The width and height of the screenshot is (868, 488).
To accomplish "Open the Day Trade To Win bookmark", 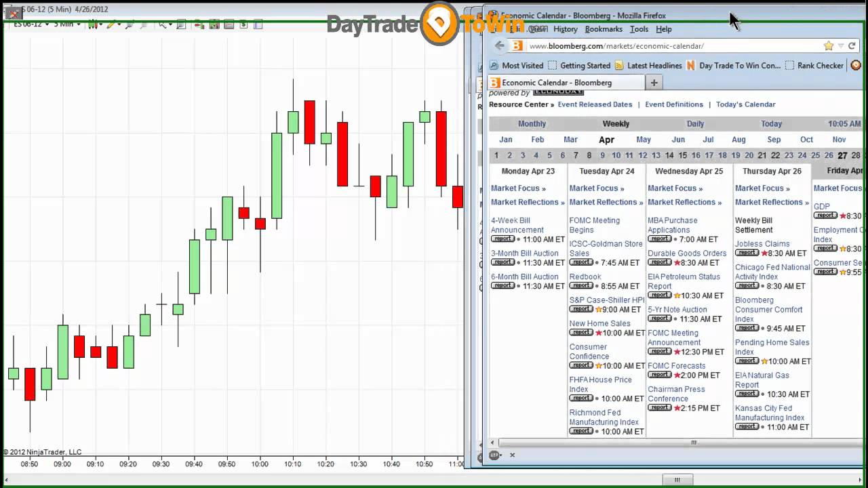I will [x=734, y=66].
